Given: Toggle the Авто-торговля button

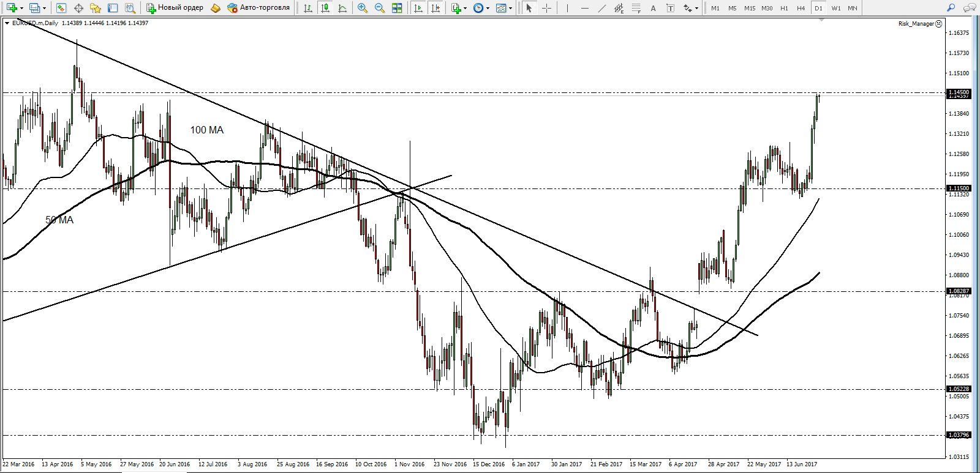Looking at the screenshot, I should 258,8.
